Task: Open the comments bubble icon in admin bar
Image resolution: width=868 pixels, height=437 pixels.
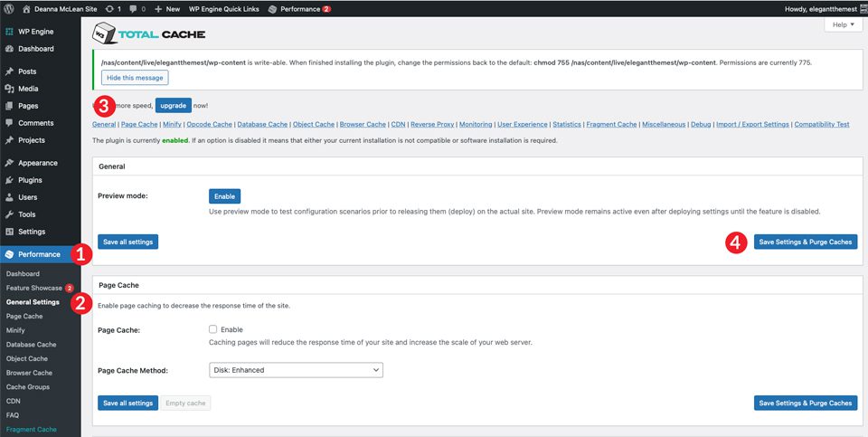Action: (x=133, y=8)
